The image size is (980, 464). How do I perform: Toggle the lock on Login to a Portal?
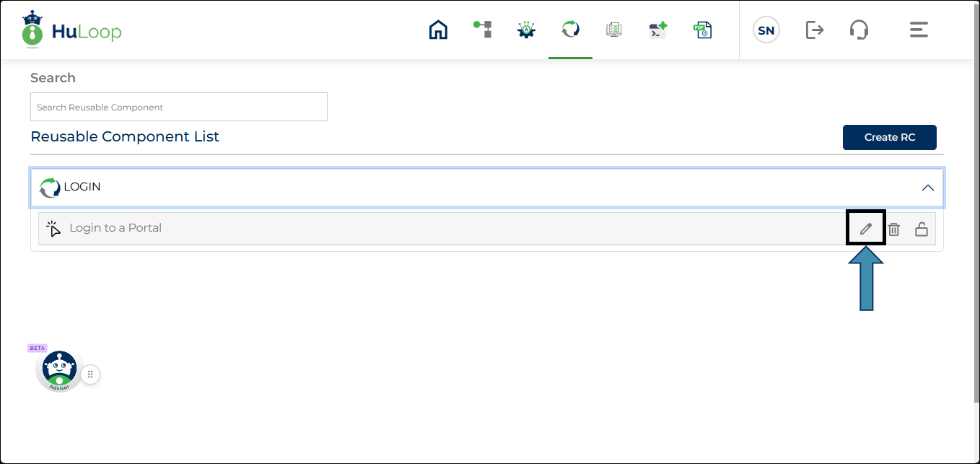point(922,227)
